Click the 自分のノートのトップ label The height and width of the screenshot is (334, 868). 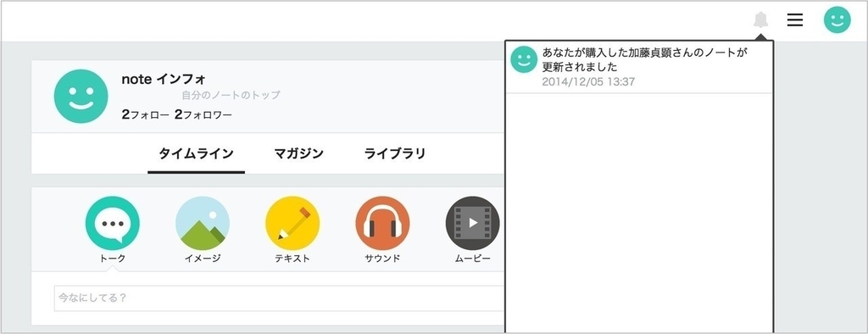point(231,95)
